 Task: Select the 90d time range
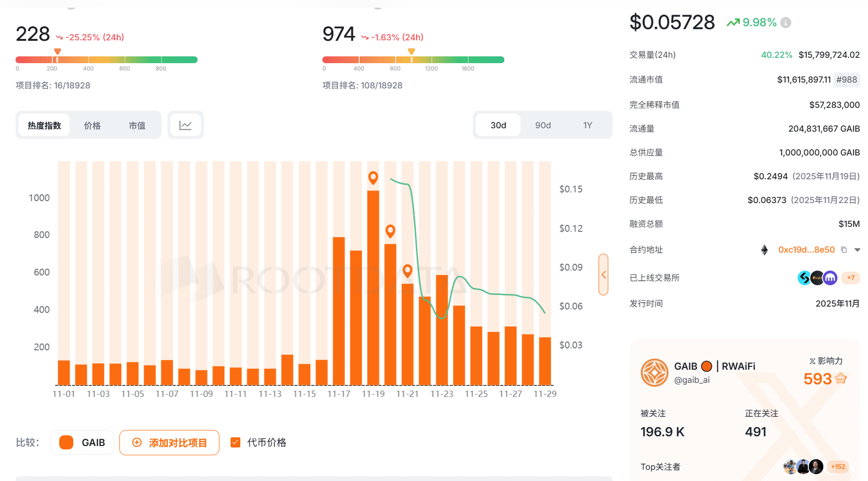point(543,125)
